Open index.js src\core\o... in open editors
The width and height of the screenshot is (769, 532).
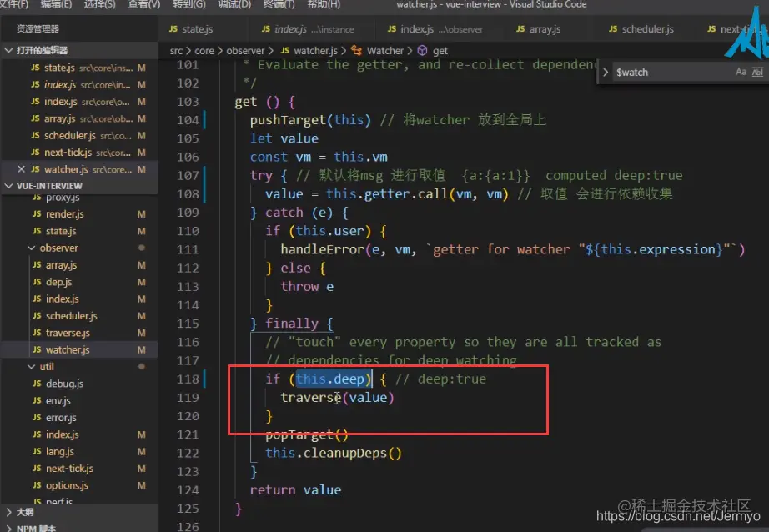click(79, 102)
